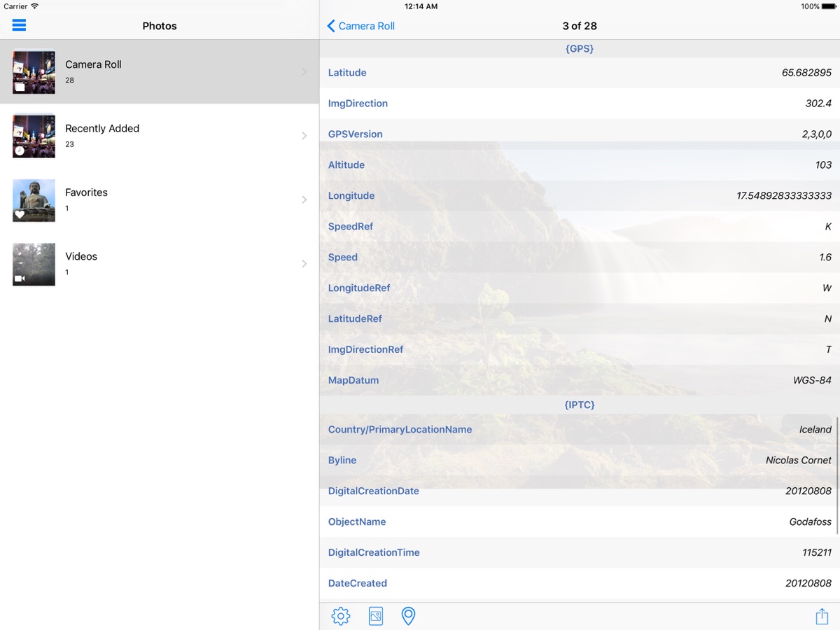Expand Camera Roll chevron arrow
Image resolution: width=840 pixels, height=630 pixels.
(x=304, y=71)
